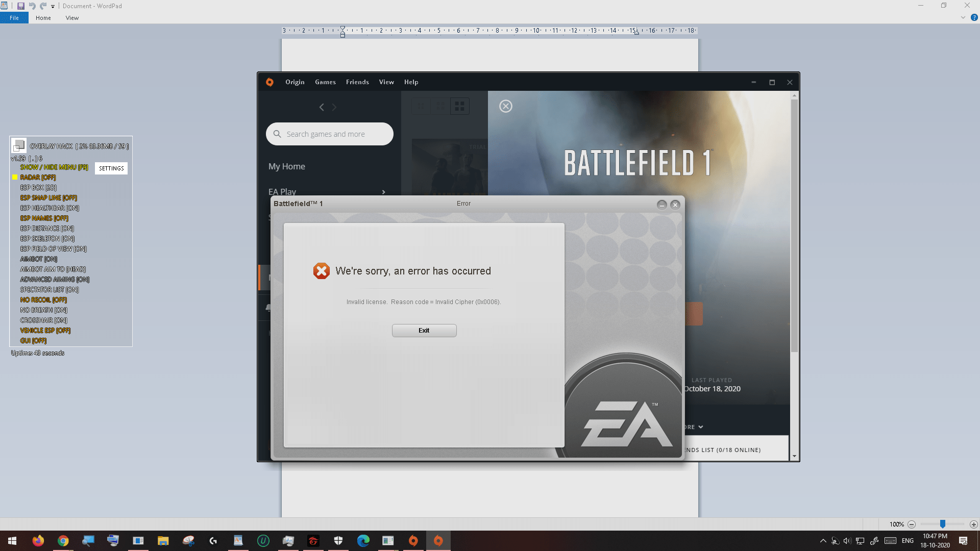Launch Google Chrome from the taskbar
The width and height of the screenshot is (980, 551).
tap(63, 541)
